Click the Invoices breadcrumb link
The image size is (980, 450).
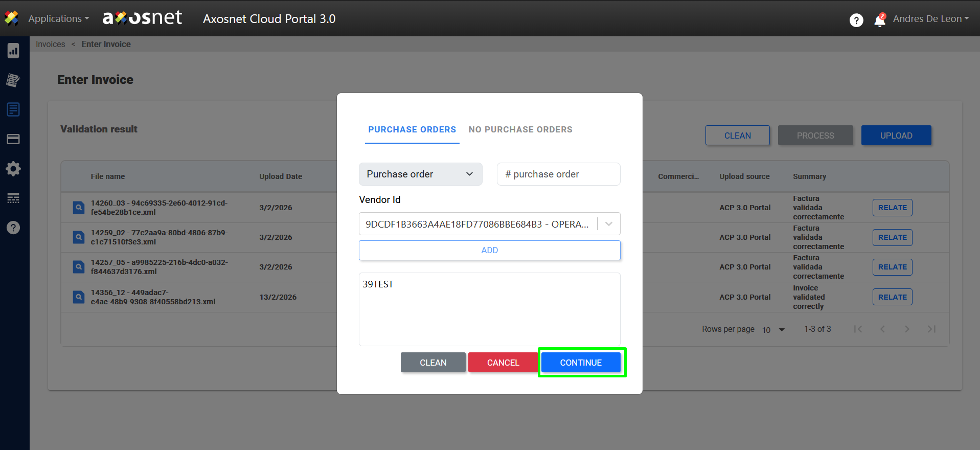[51, 44]
